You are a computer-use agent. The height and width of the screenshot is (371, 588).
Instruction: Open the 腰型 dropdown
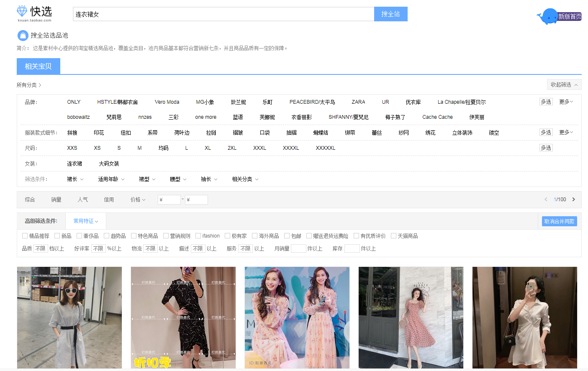tap(178, 179)
